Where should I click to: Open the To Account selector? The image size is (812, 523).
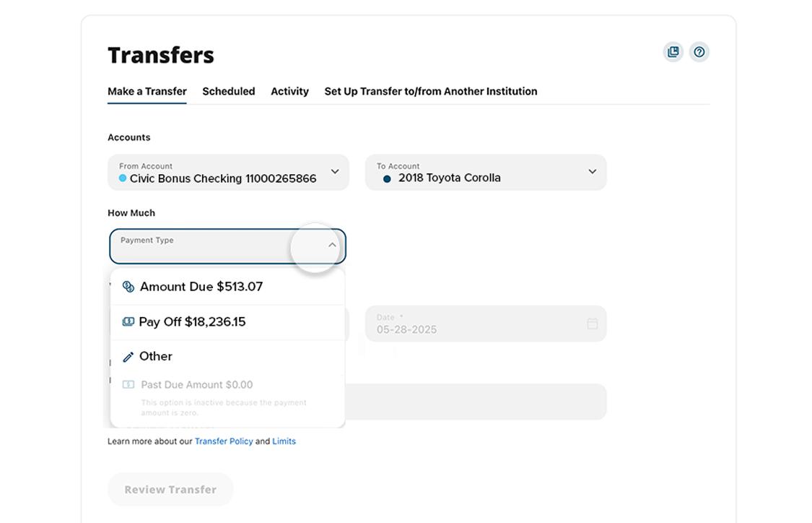click(486, 172)
